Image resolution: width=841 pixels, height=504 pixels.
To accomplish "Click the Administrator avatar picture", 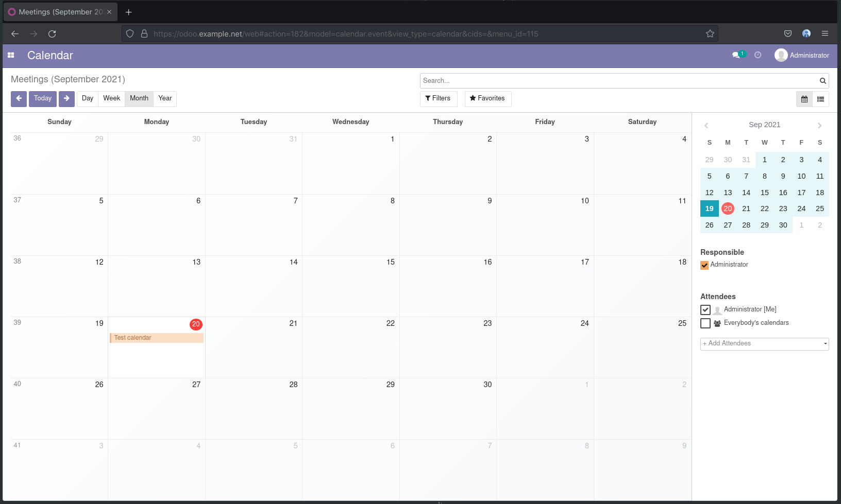I will click(781, 55).
